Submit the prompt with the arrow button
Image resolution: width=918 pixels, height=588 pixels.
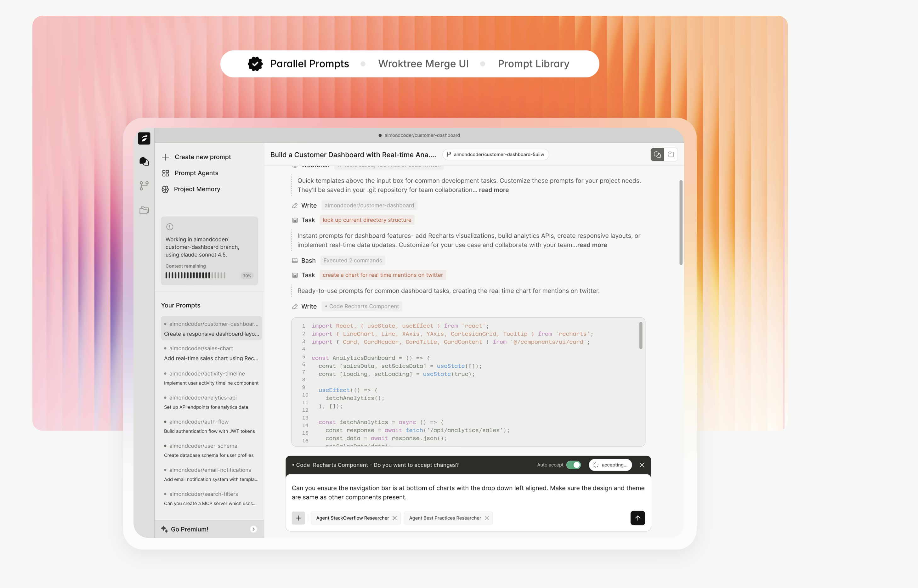(x=638, y=518)
